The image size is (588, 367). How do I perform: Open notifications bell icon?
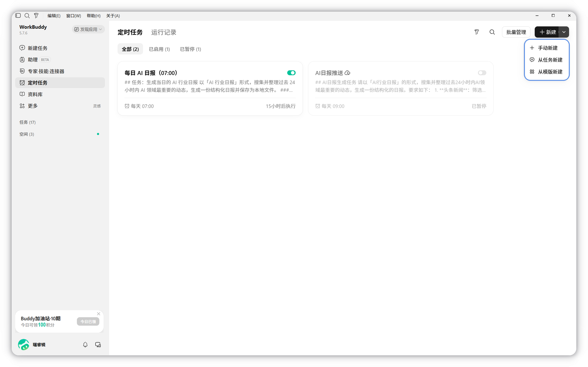click(x=85, y=345)
